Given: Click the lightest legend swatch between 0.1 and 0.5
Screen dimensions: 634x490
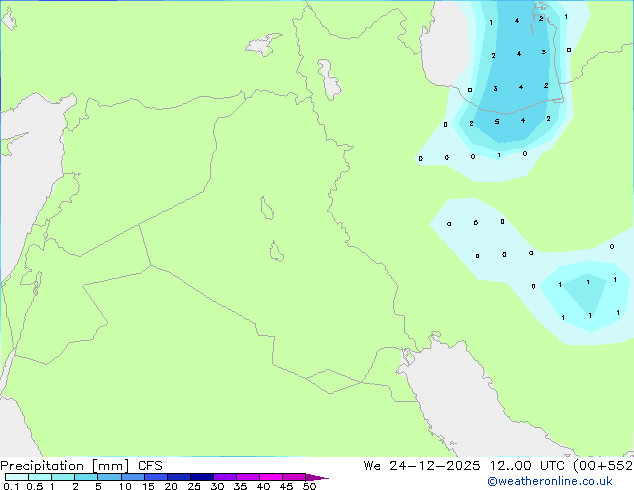Looking at the screenshot, I should tap(17, 477).
